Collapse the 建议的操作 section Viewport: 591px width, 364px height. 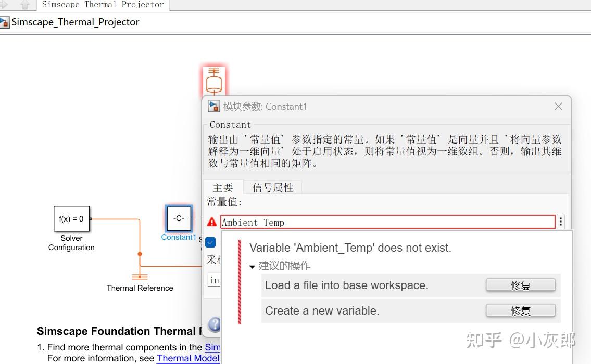(x=252, y=266)
